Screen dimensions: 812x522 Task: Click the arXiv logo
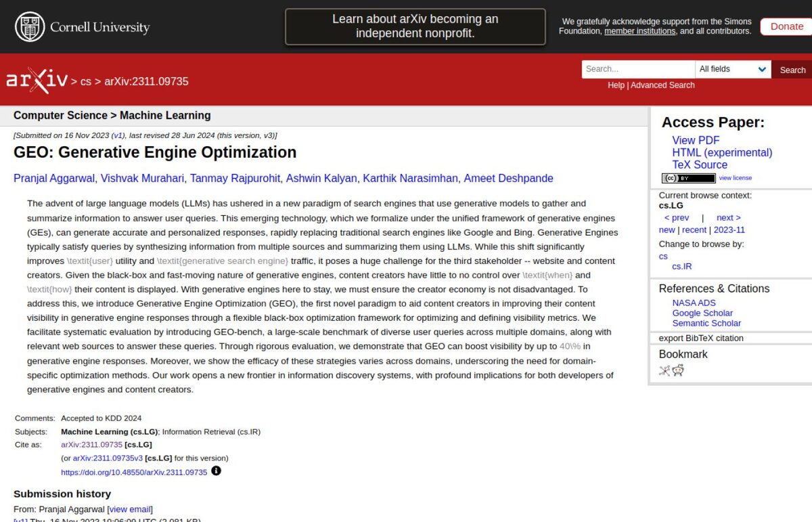[x=37, y=81]
